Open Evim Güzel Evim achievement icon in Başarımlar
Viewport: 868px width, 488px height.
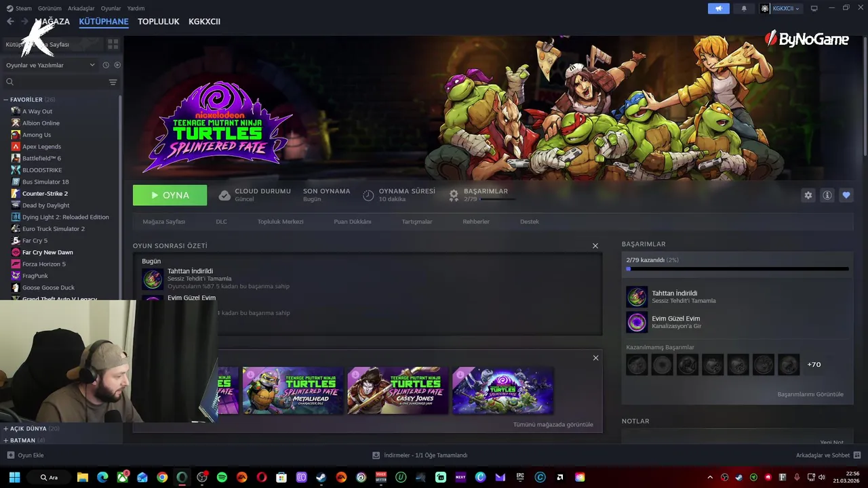point(637,322)
